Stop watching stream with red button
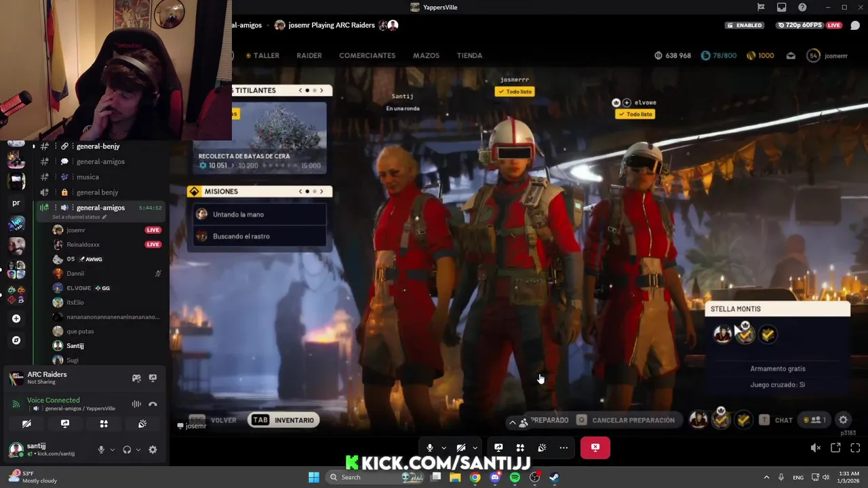The image size is (868, 488). point(595,447)
